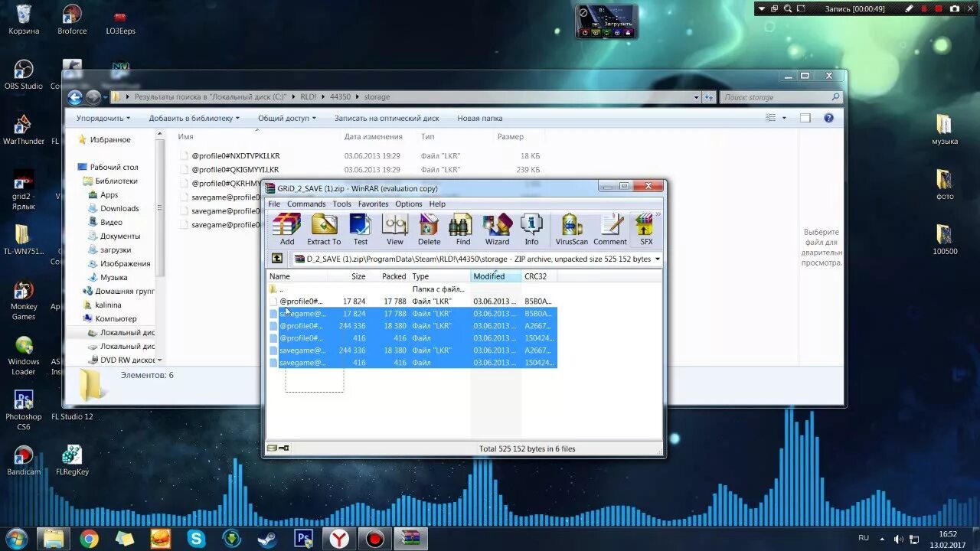Open the музыка folder on desktop
Screen dimensions: 980x551
[945, 129]
